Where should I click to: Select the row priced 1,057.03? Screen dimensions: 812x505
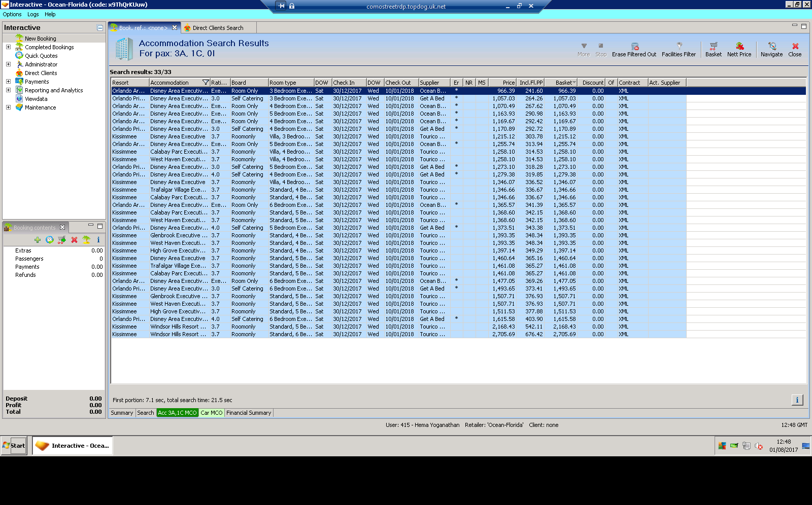coord(399,98)
